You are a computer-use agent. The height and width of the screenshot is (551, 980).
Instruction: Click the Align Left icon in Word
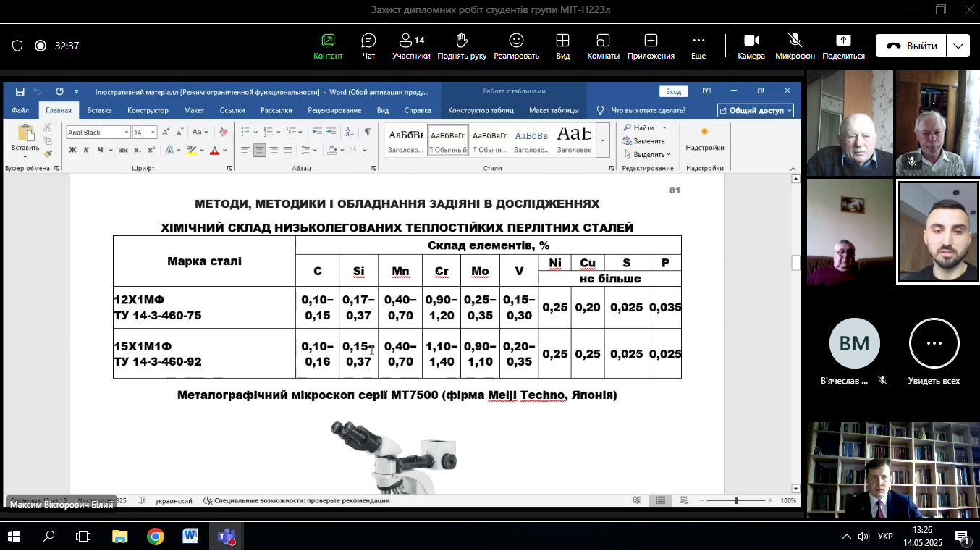[245, 150]
